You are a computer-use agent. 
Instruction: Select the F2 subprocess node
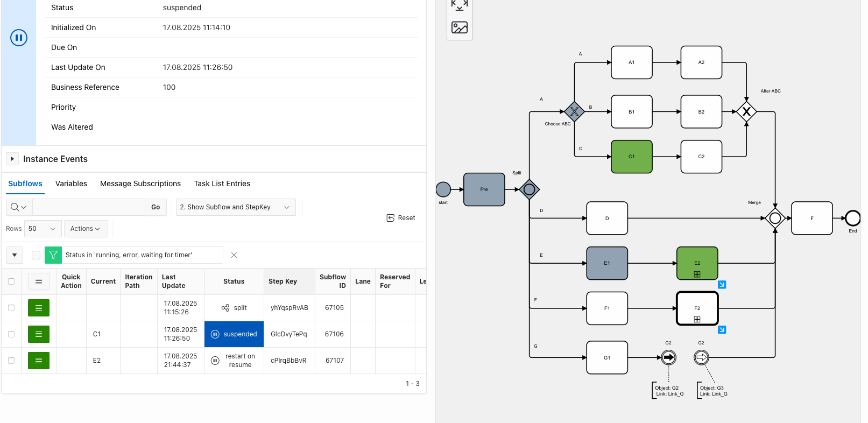[697, 308]
